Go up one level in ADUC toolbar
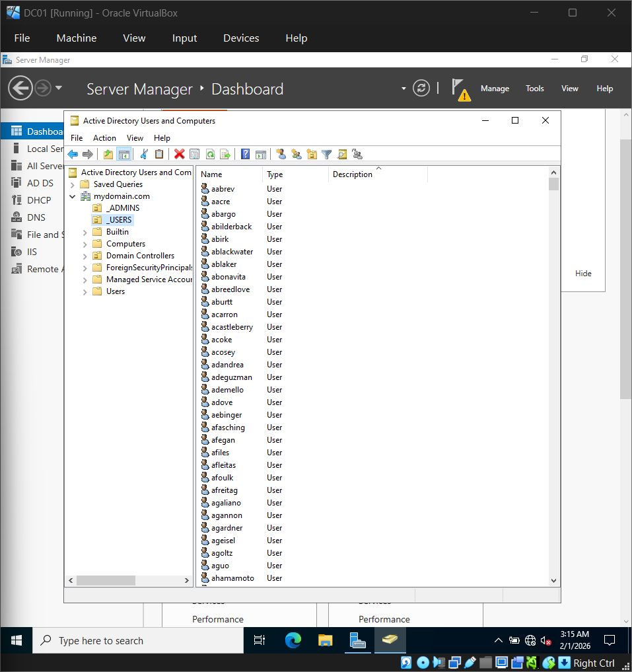The image size is (632, 672). coord(108,154)
